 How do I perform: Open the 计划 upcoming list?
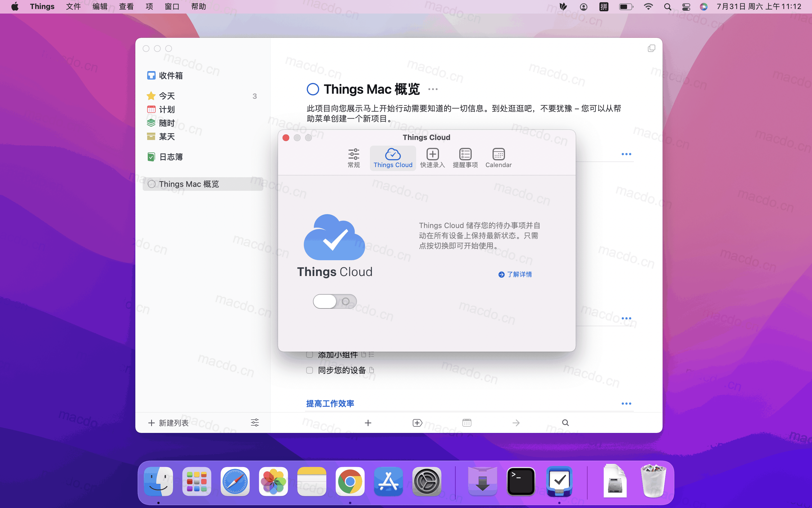(x=203, y=110)
